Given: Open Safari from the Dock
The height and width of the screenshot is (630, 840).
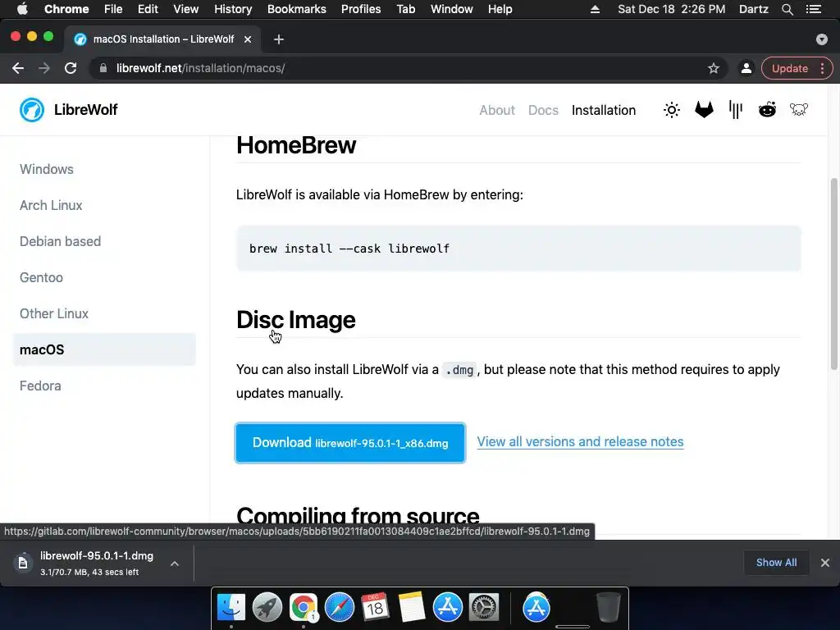Looking at the screenshot, I should coord(339,608).
